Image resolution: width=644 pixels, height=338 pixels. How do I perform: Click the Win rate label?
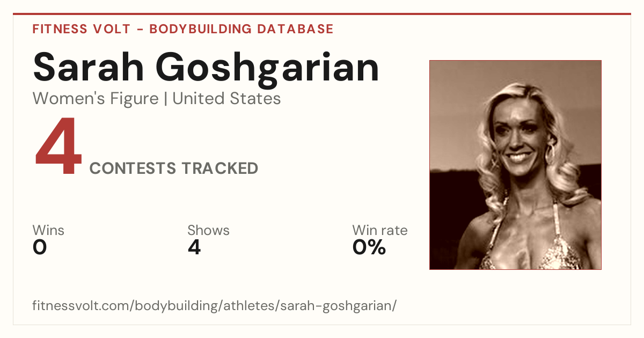pos(380,231)
